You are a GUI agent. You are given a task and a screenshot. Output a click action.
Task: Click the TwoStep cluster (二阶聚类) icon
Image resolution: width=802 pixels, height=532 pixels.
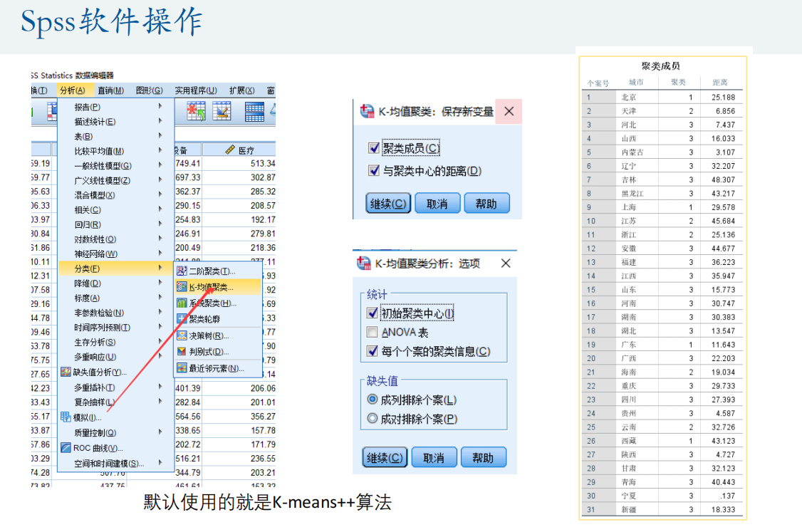tap(182, 271)
